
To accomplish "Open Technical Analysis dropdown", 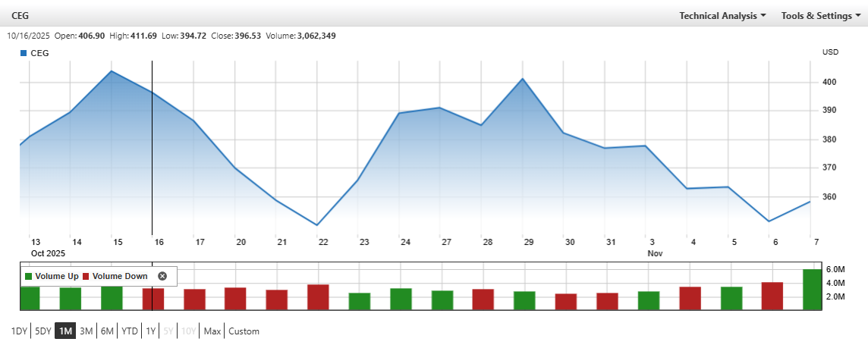I will coord(722,15).
